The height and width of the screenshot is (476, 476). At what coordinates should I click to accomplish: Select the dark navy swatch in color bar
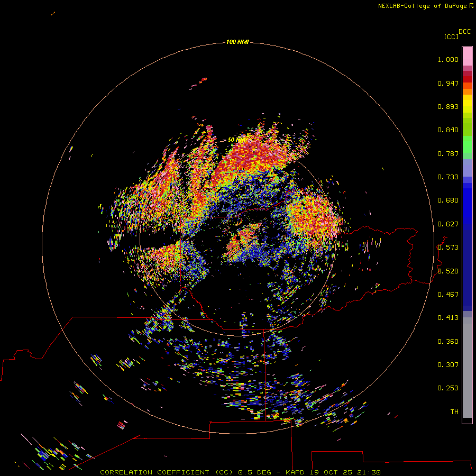467,268
